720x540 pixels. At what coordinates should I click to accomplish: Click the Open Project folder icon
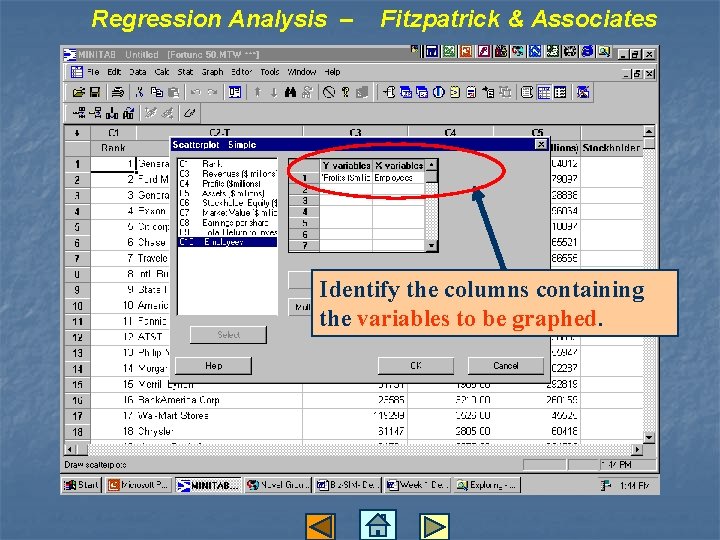[79, 92]
